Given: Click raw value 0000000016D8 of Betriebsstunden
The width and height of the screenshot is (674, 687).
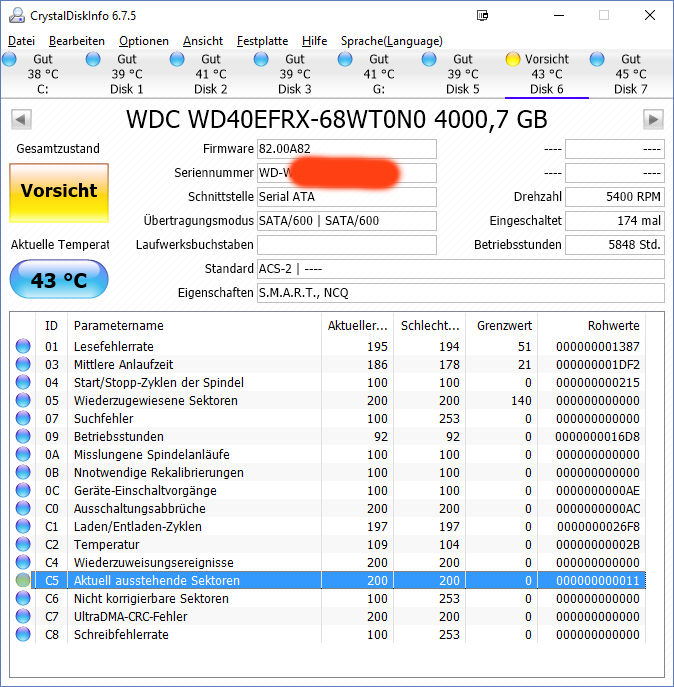Looking at the screenshot, I should coord(597,436).
